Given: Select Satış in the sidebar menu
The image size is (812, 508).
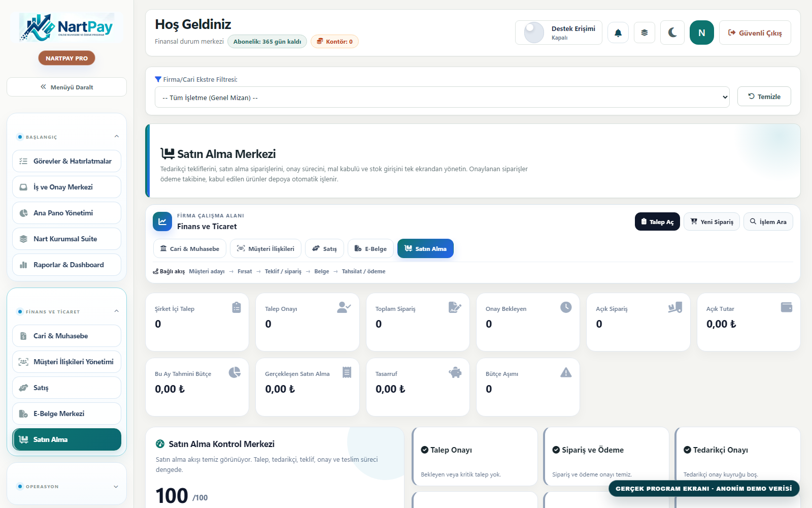Looking at the screenshot, I should tap(66, 388).
